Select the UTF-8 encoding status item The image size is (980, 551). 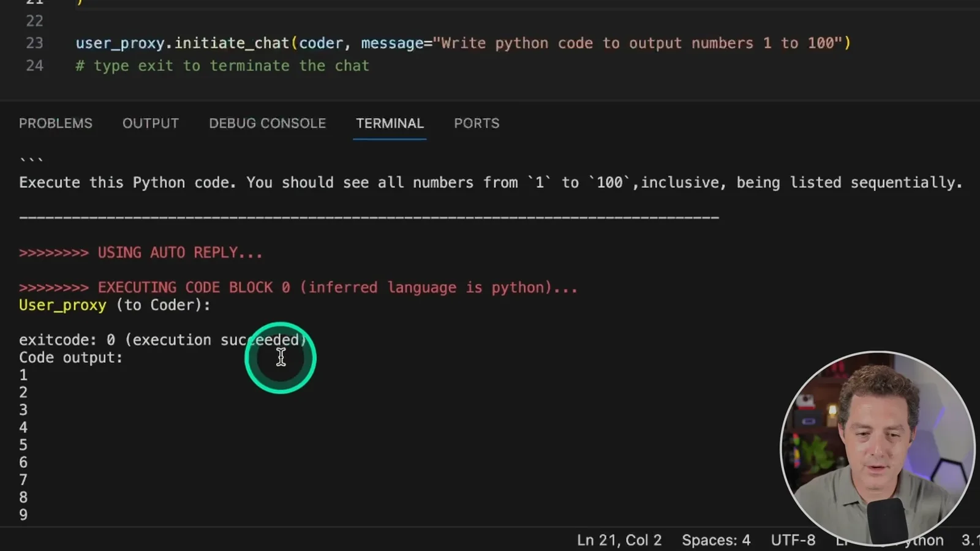click(x=793, y=540)
